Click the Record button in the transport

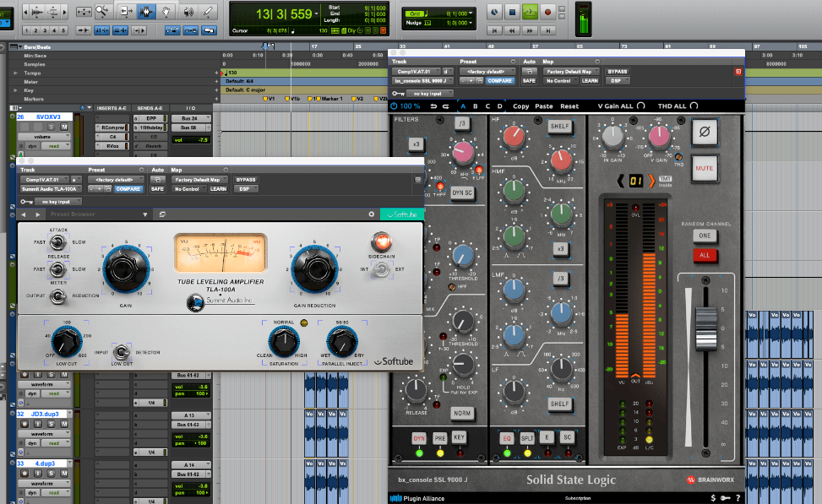547,13
